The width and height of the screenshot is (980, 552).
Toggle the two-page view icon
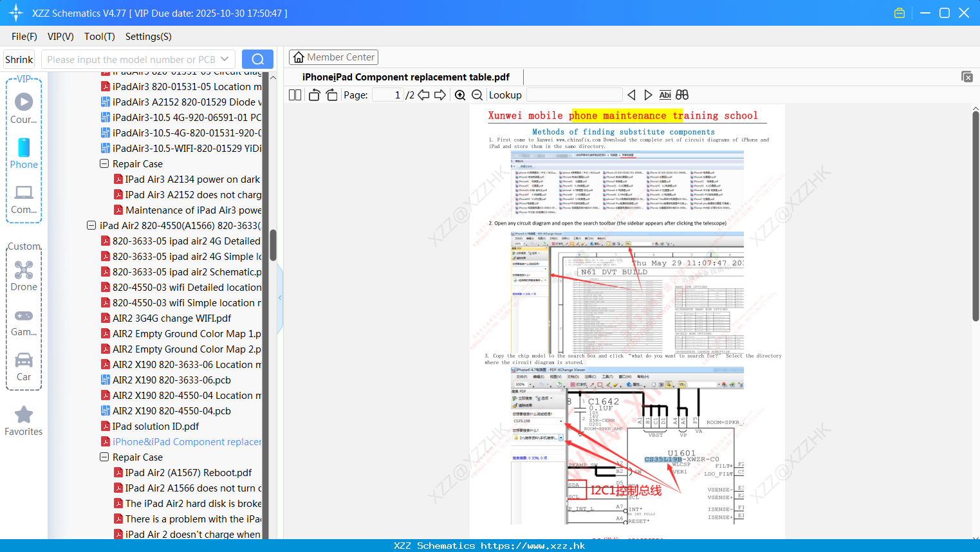295,95
